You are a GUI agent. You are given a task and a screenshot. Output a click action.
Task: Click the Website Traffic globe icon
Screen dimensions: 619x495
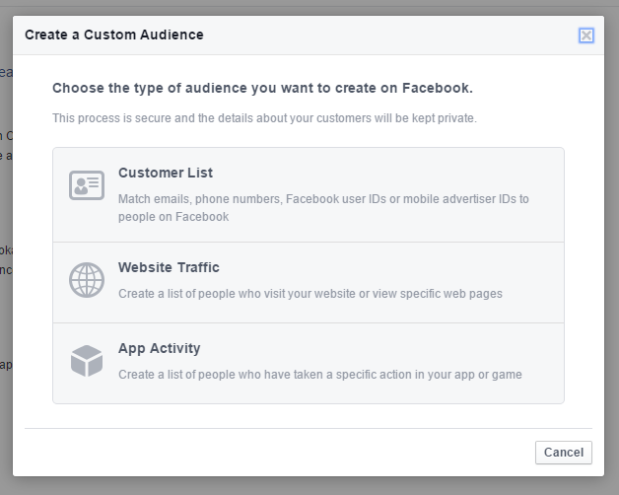(x=85, y=279)
